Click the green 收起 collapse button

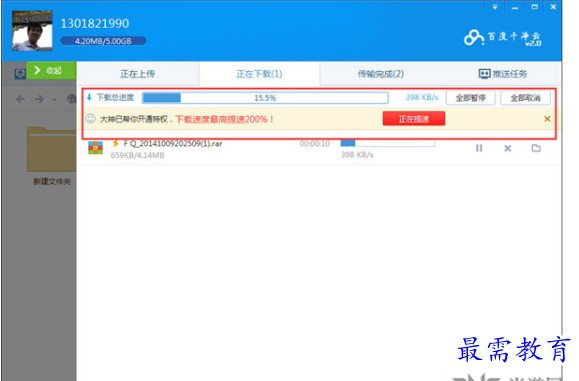point(51,70)
